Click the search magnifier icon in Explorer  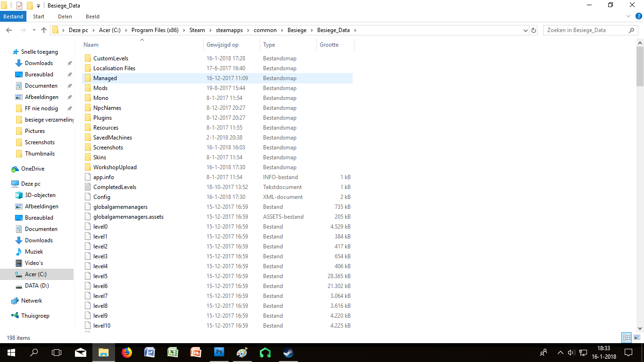632,30
